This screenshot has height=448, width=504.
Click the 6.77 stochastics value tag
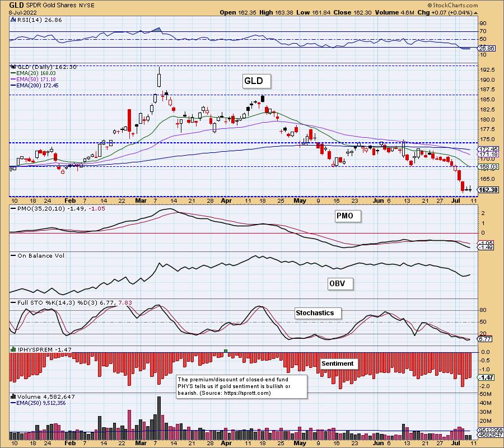[x=486, y=339]
